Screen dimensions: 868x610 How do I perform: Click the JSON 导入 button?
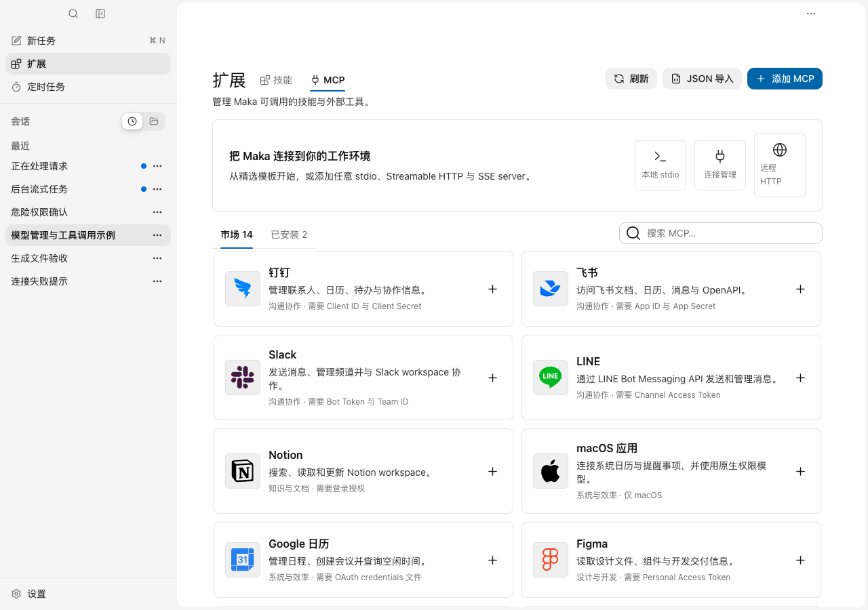tap(703, 79)
